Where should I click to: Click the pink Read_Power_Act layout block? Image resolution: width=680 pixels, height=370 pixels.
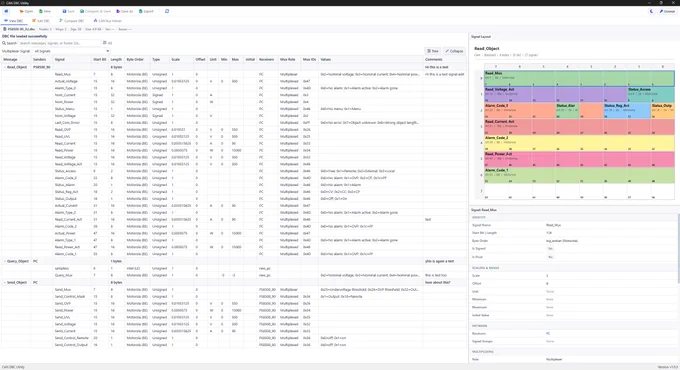579,159
